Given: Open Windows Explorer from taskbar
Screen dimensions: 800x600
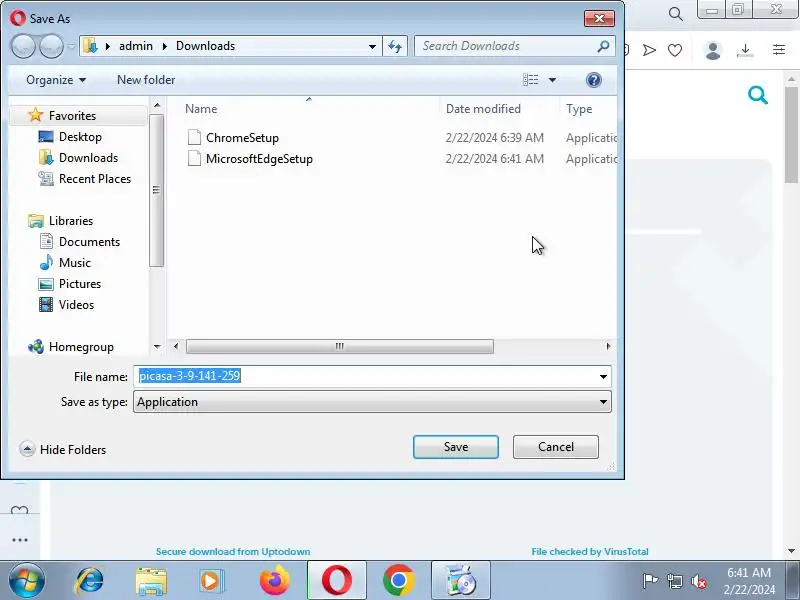Looking at the screenshot, I should tap(151, 581).
